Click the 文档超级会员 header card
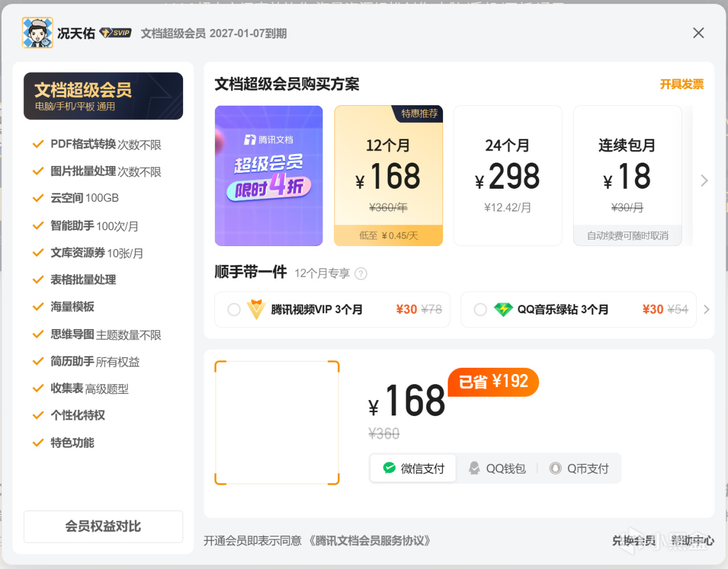Screen dimensions: 728x569 pos(103,95)
